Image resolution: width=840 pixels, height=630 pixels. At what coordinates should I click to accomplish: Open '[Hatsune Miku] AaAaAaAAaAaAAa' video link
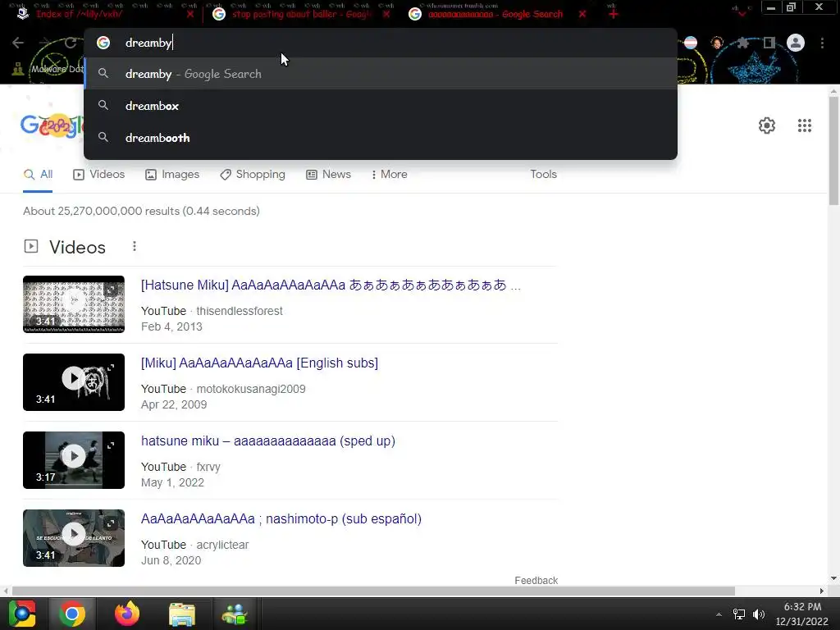point(331,285)
